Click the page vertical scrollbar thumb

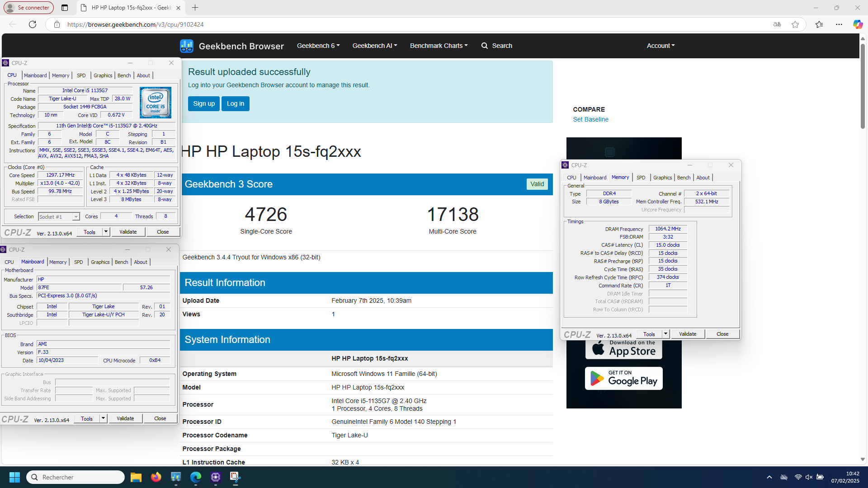863,86
